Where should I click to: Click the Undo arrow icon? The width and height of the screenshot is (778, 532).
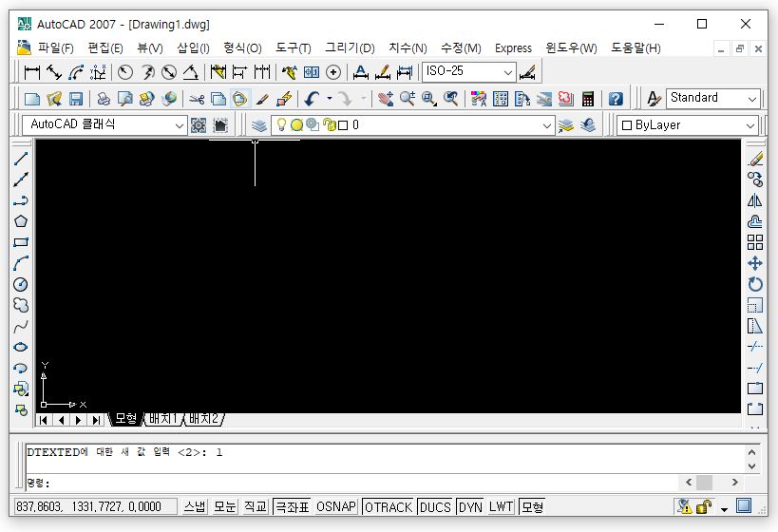[313, 99]
